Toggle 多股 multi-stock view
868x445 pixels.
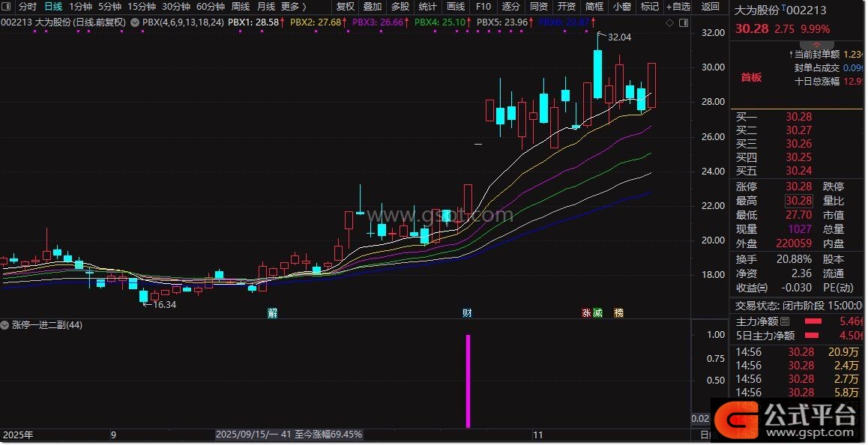(x=400, y=7)
